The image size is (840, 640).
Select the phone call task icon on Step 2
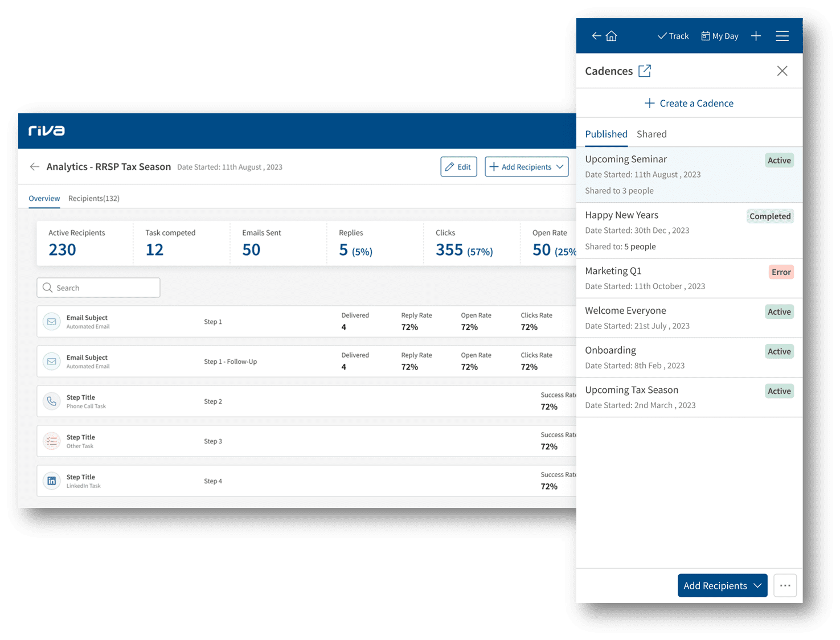[51, 401]
